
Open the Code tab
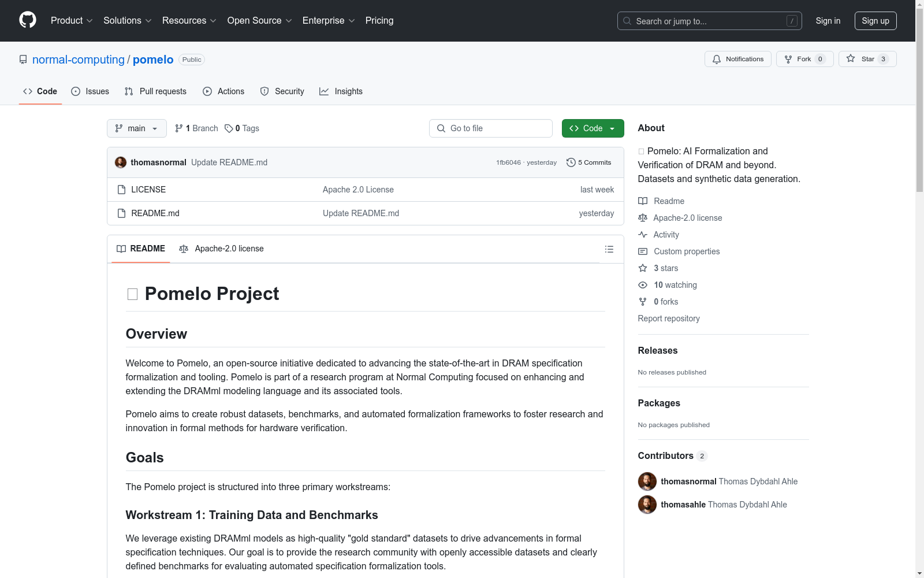pos(40,91)
